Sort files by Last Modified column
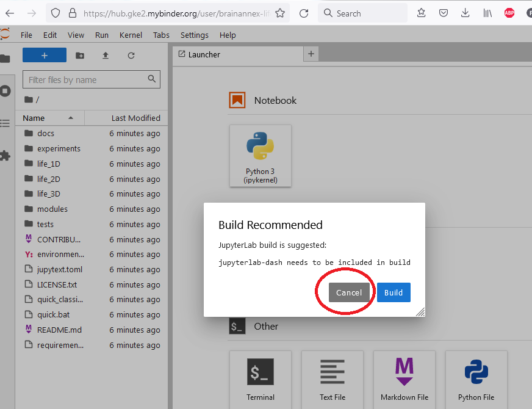The image size is (532, 409). click(126, 118)
